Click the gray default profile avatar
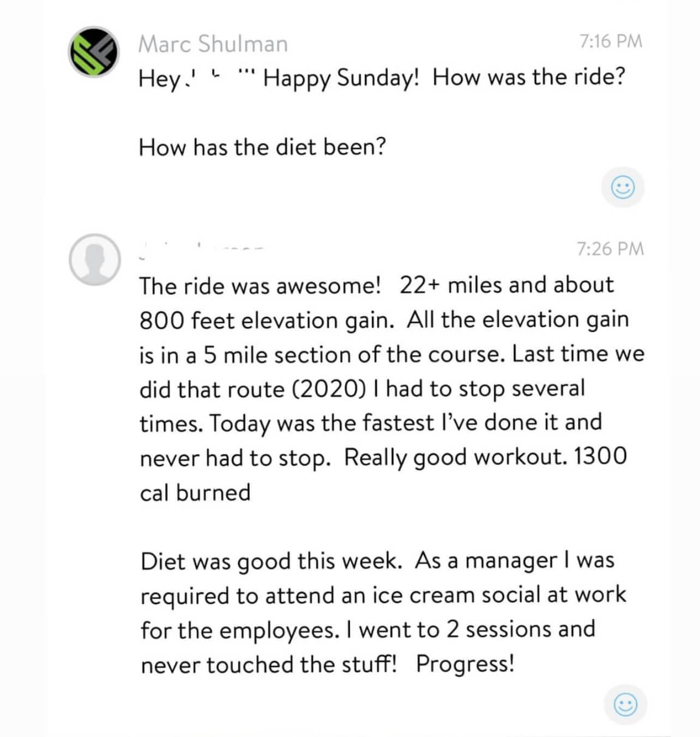The image size is (700, 737). pyautogui.click(x=94, y=259)
